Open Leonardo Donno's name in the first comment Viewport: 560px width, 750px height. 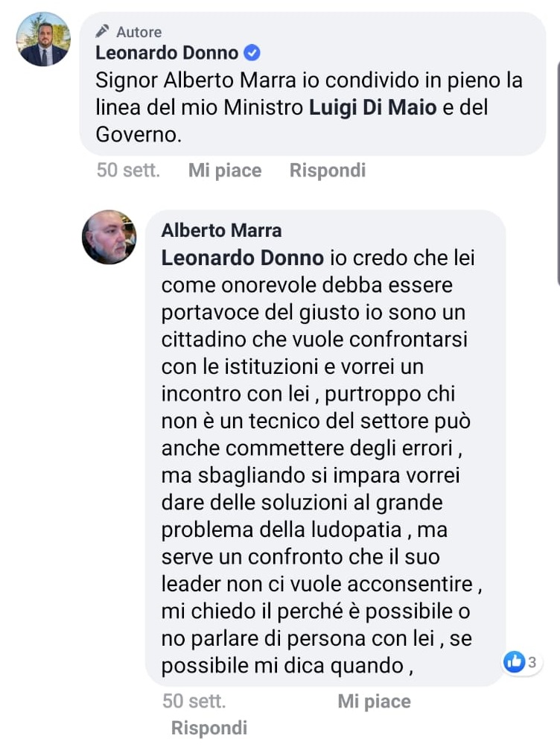pos(167,53)
